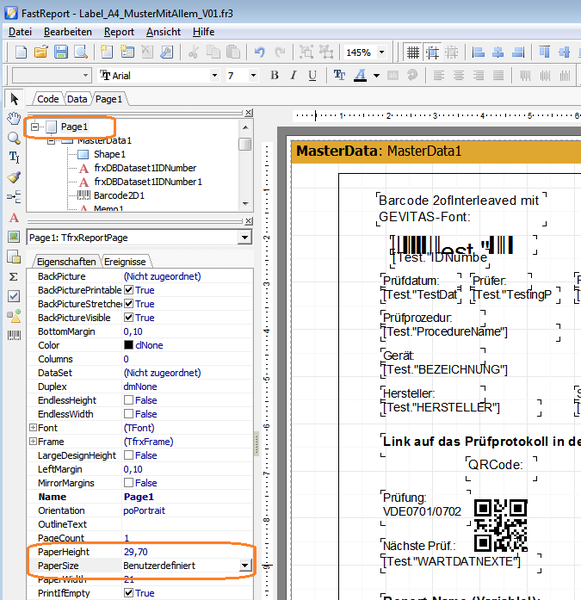Image resolution: width=581 pixels, height=600 pixels.
Task: Close the report tree panel
Action: (249, 112)
